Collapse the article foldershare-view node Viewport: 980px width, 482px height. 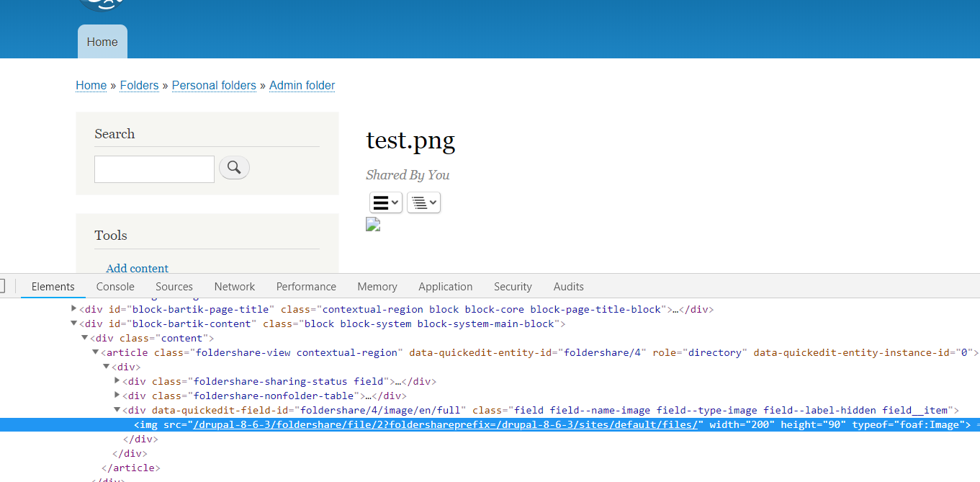pyautogui.click(x=95, y=352)
